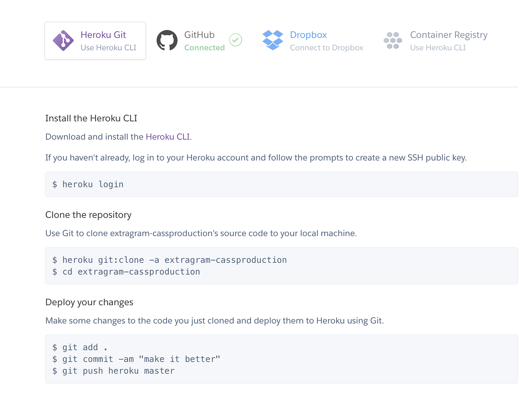Click the Heroku Git diamond logo icon

click(x=63, y=40)
